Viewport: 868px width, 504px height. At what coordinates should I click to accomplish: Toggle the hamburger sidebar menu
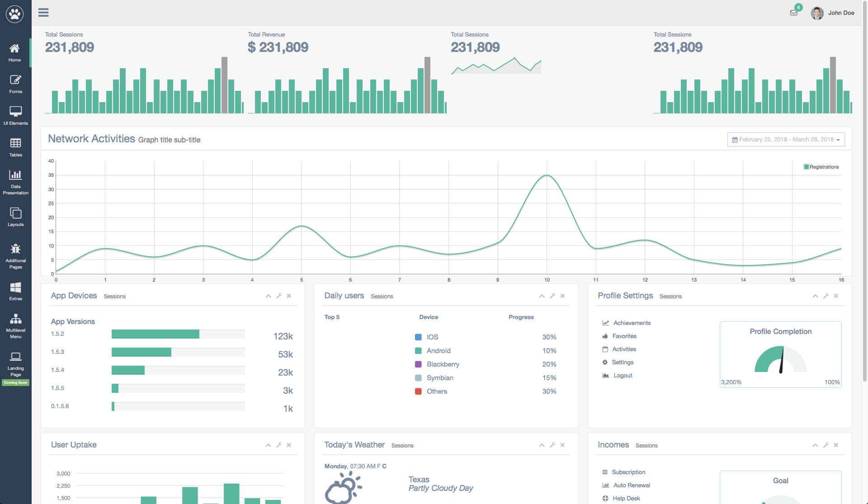tap(43, 13)
